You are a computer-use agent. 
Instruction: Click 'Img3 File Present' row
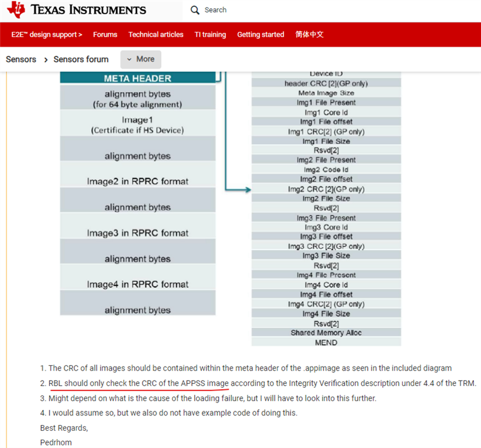[326, 218]
